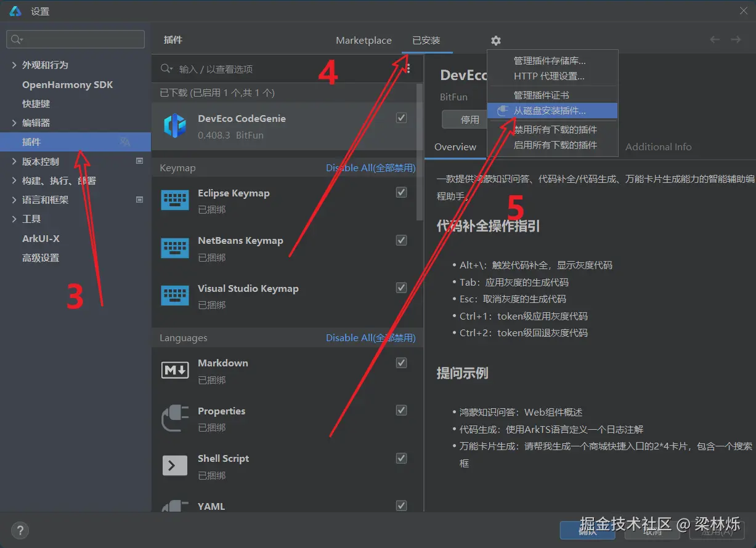Screen dimensions: 756x548
Task: Expand the 版本控制 settings section
Action: (14, 161)
